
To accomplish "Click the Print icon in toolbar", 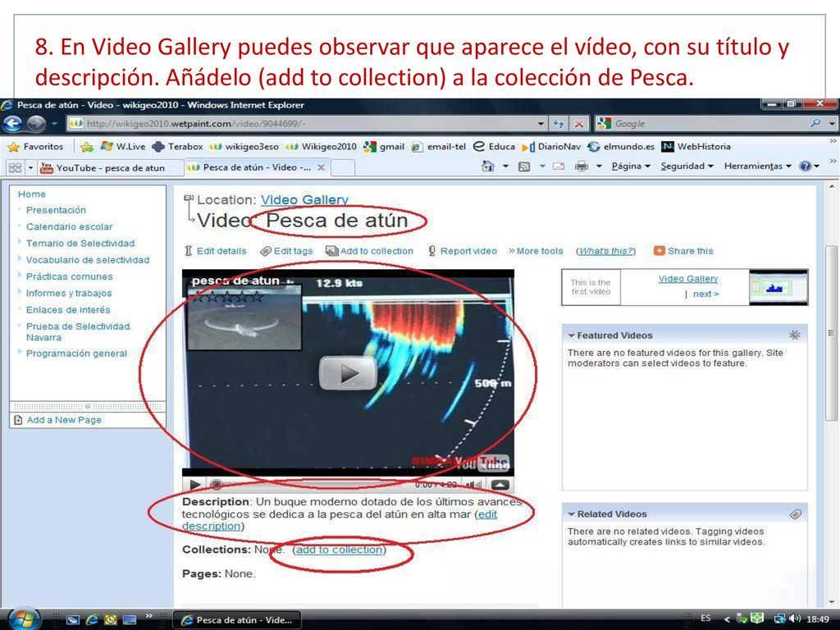I will 581,167.
